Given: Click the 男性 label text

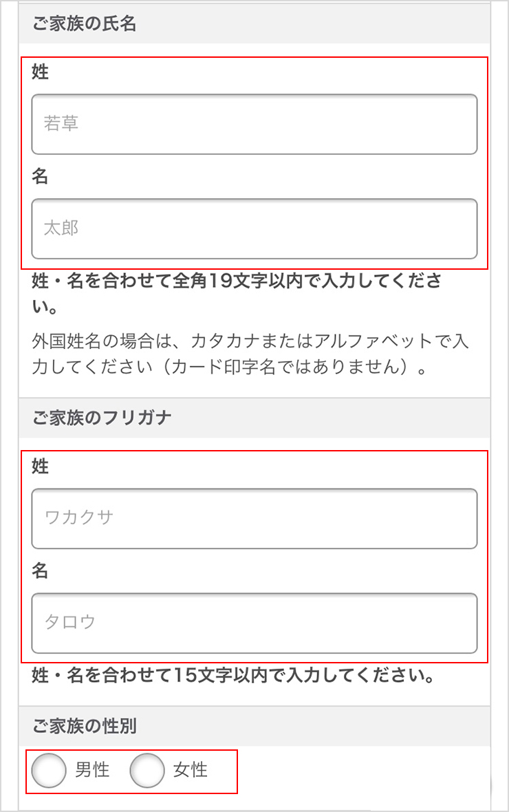Looking at the screenshot, I should [91, 772].
